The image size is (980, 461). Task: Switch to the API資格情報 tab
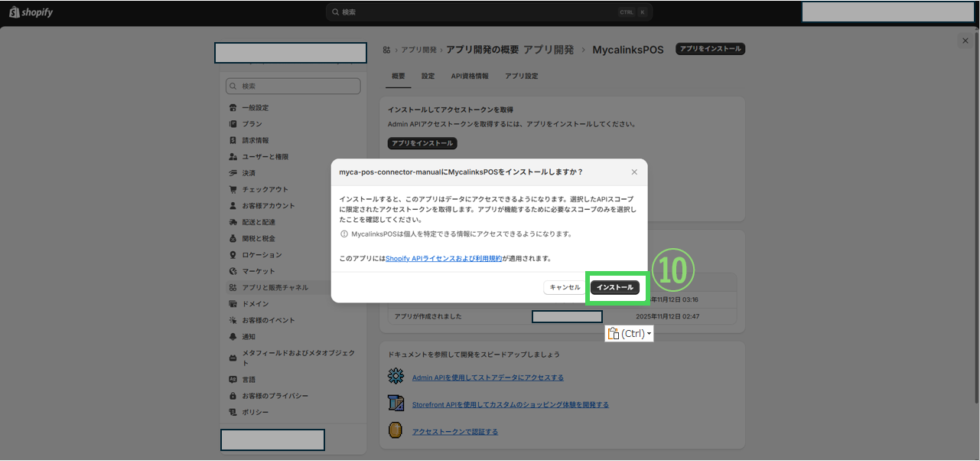(469, 77)
